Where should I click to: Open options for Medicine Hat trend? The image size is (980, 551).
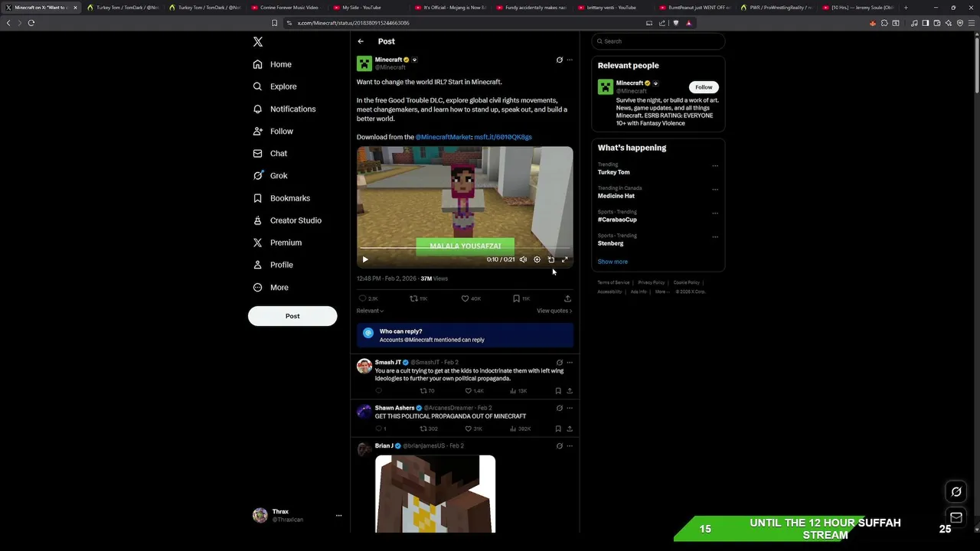point(715,189)
